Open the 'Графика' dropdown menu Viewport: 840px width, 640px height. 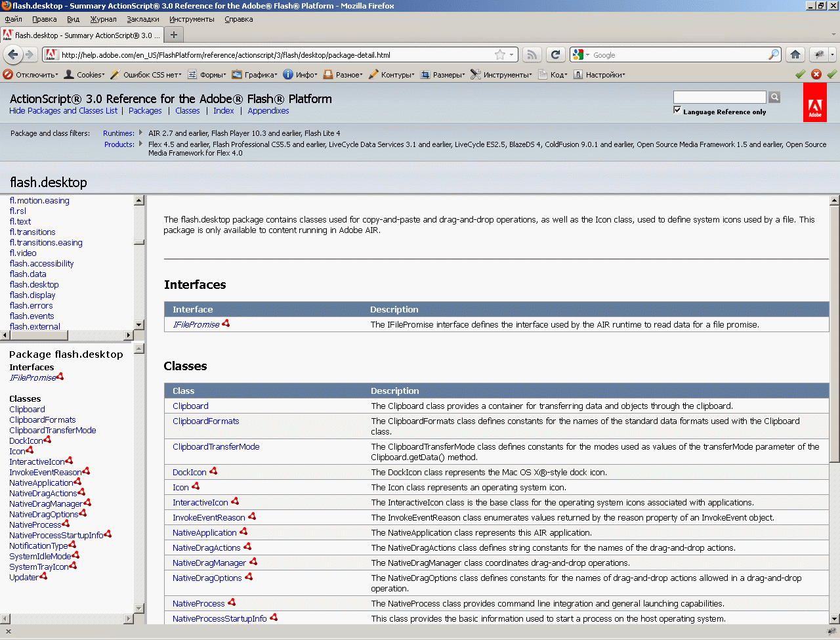pos(255,75)
